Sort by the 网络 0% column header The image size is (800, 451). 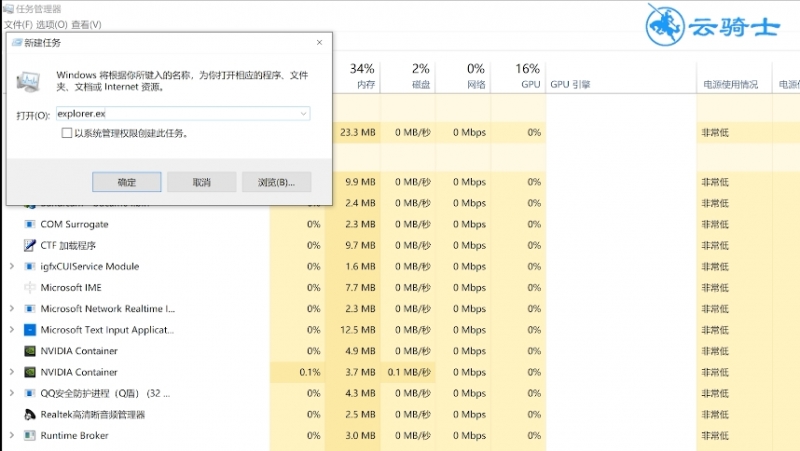tap(463, 77)
